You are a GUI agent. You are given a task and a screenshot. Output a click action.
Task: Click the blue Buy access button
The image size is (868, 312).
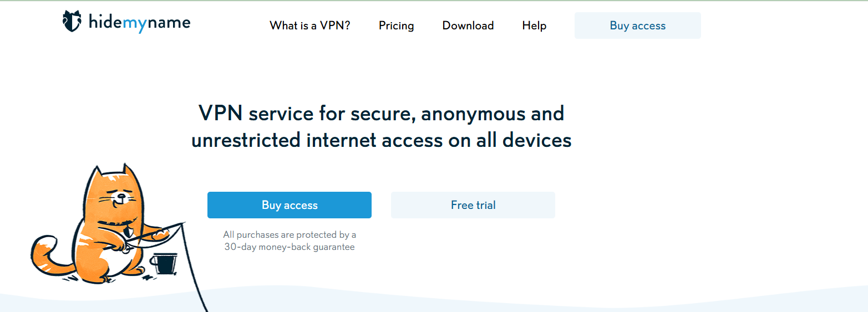click(290, 205)
